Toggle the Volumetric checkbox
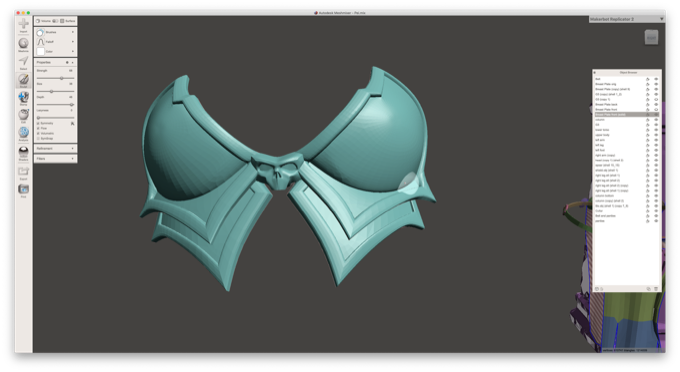The height and width of the screenshot is (372, 680). (38, 134)
